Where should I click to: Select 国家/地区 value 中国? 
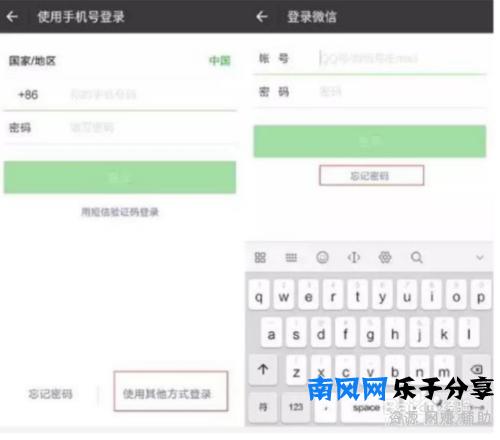[220, 61]
